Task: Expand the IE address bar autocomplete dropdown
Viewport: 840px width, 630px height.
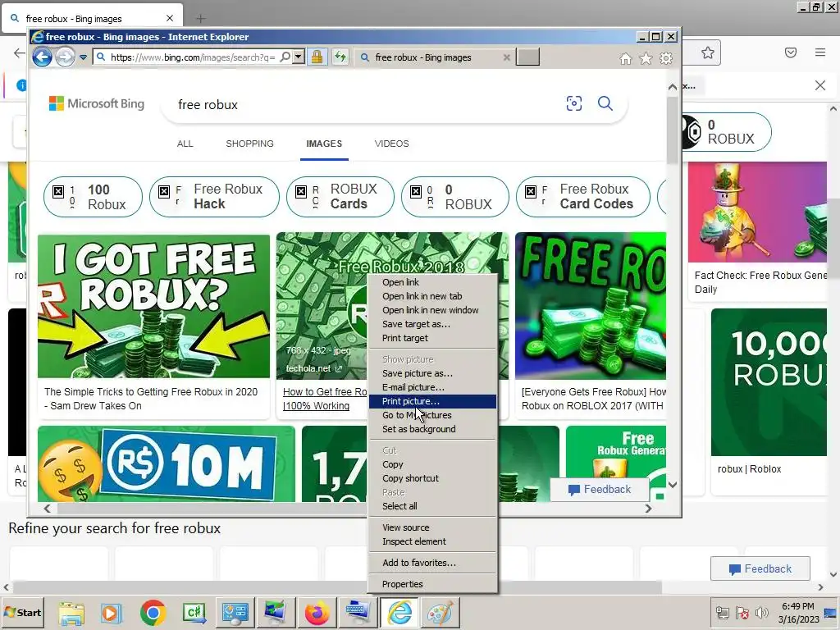Action: pos(299,57)
